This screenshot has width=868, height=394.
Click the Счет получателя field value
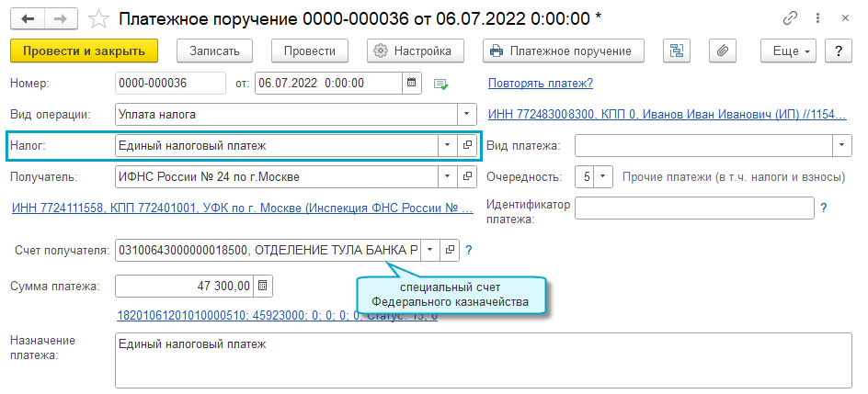point(268,250)
